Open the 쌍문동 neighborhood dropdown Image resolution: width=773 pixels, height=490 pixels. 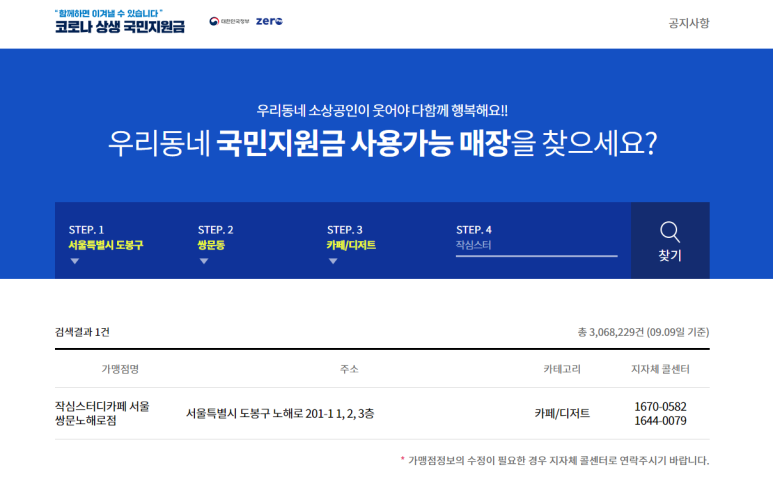pyautogui.click(x=211, y=245)
